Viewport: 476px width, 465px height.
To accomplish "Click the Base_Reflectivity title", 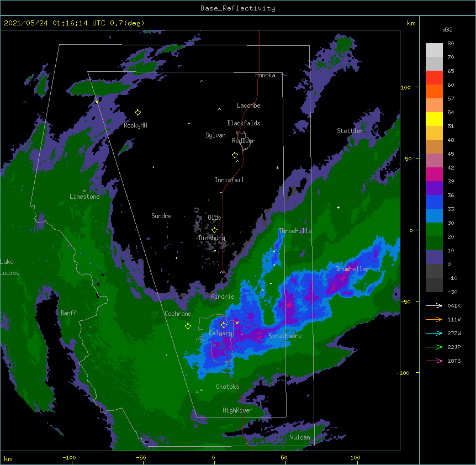I will (238, 8).
